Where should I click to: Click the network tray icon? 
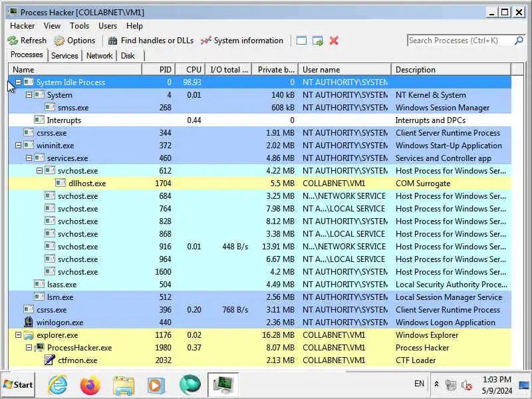click(x=451, y=385)
